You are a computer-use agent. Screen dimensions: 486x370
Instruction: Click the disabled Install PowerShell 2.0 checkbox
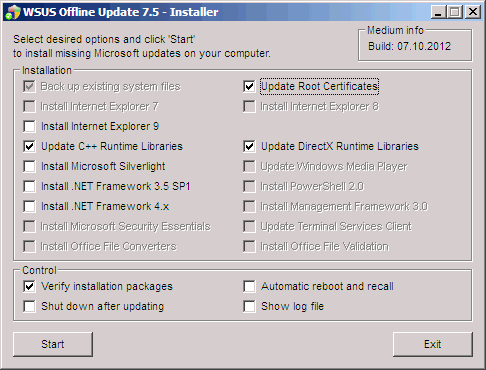pyautogui.click(x=249, y=187)
